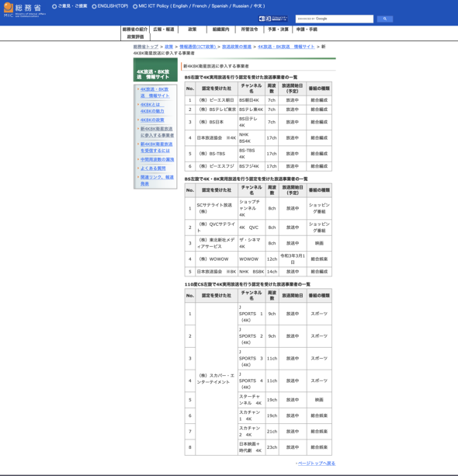The image size is (458, 476).
Task: Open the 組織案内 menu tab
Action: (x=221, y=30)
